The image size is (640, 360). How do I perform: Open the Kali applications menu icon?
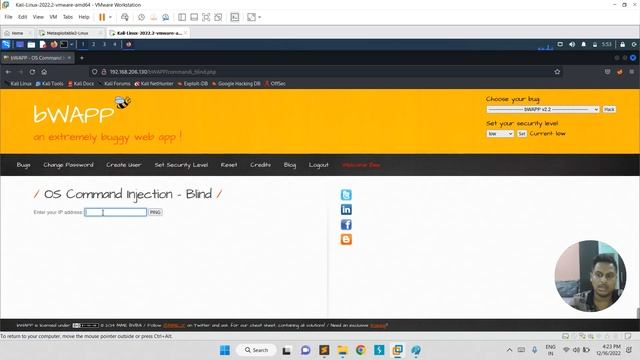pyautogui.click(x=6, y=44)
